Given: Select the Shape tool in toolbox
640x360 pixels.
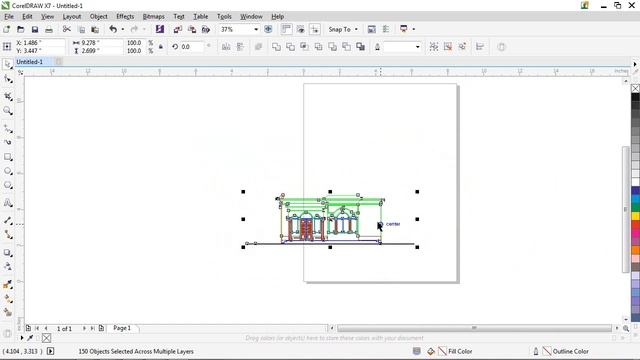Looking at the screenshot, I should (7, 79).
